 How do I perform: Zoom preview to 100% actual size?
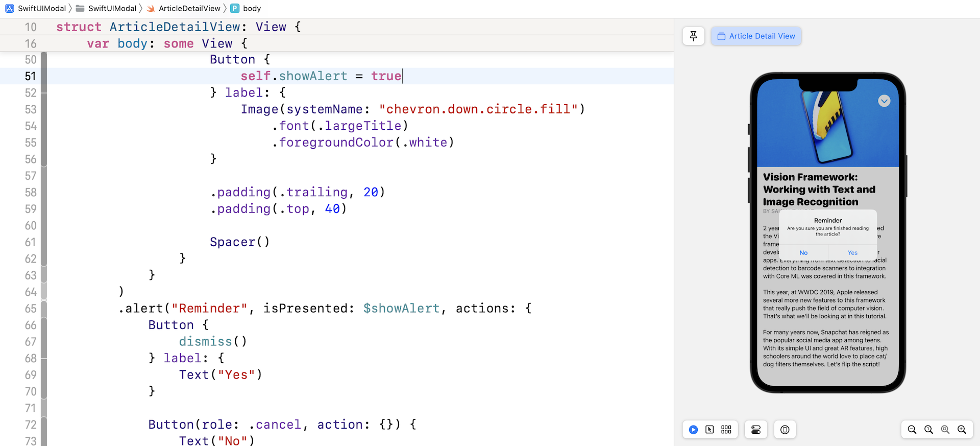coord(928,430)
